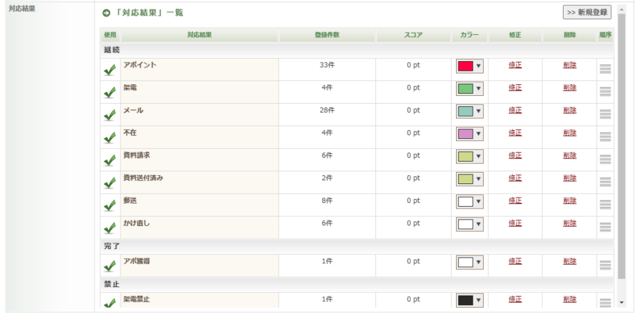Toggle the use checkmark for 資料送付済み
The image size is (644, 318).
click(x=109, y=183)
